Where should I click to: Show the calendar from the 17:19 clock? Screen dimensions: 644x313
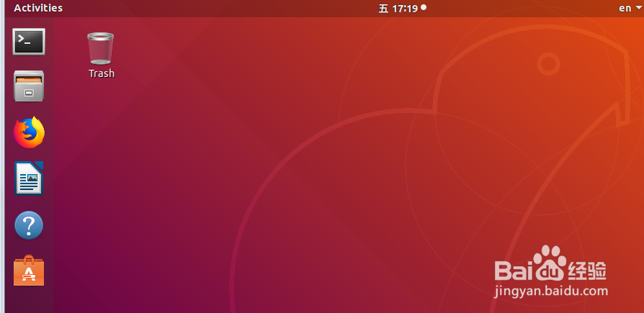point(402,8)
